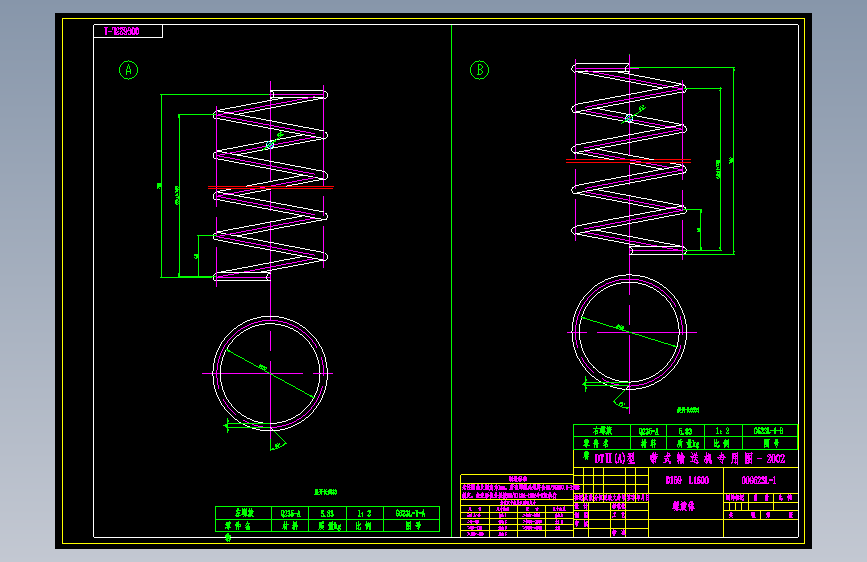Select the 质量kg header in right table

click(685, 443)
